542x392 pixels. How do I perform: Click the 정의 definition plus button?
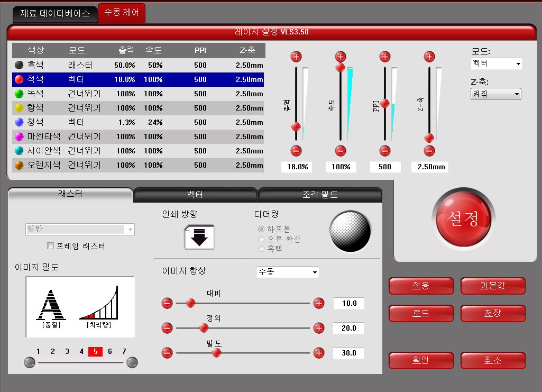pyautogui.click(x=319, y=328)
